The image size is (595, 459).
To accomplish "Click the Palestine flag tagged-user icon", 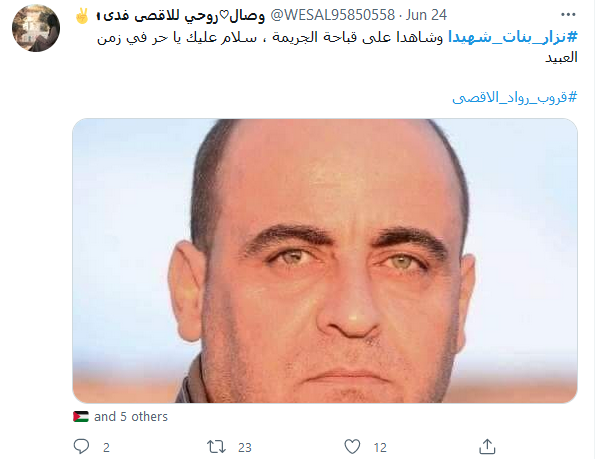I will coord(81,417).
